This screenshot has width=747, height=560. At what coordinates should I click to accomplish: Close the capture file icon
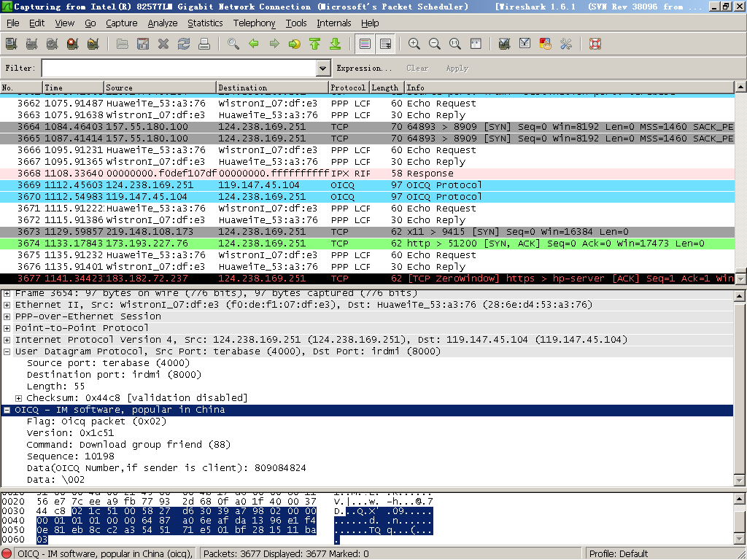(x=163, y=44)
